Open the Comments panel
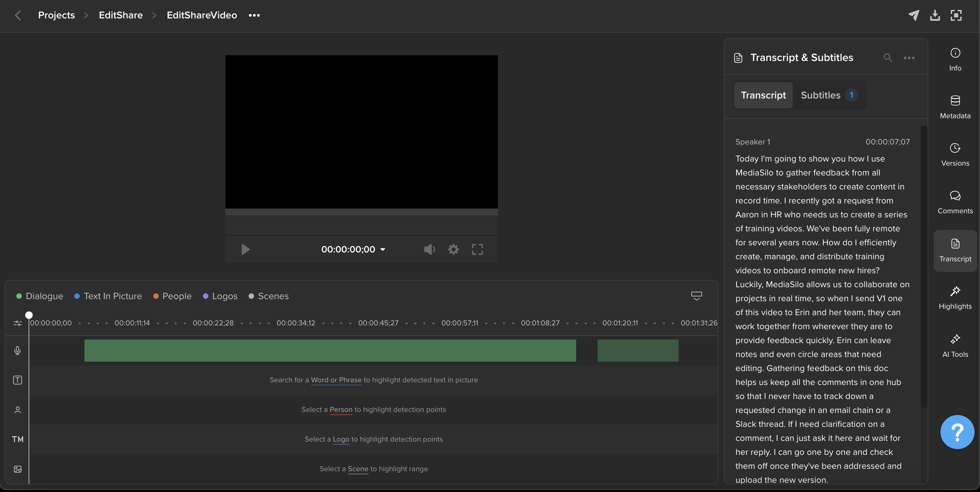Image resolution: width=980 pixels, height=492 pixels. click(955, 203)
